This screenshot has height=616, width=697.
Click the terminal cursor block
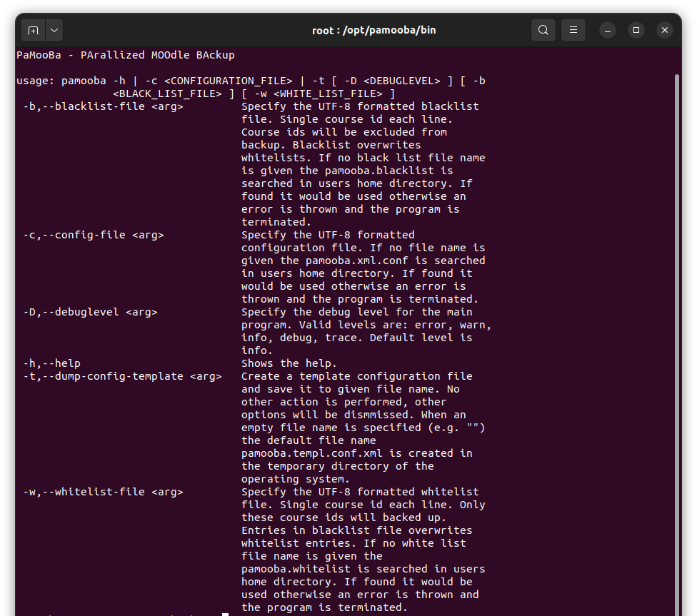point(226,615)
